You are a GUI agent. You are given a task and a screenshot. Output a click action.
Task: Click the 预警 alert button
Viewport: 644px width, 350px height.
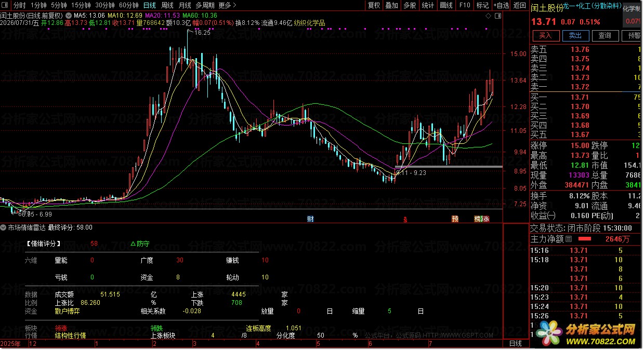[633, 35]
